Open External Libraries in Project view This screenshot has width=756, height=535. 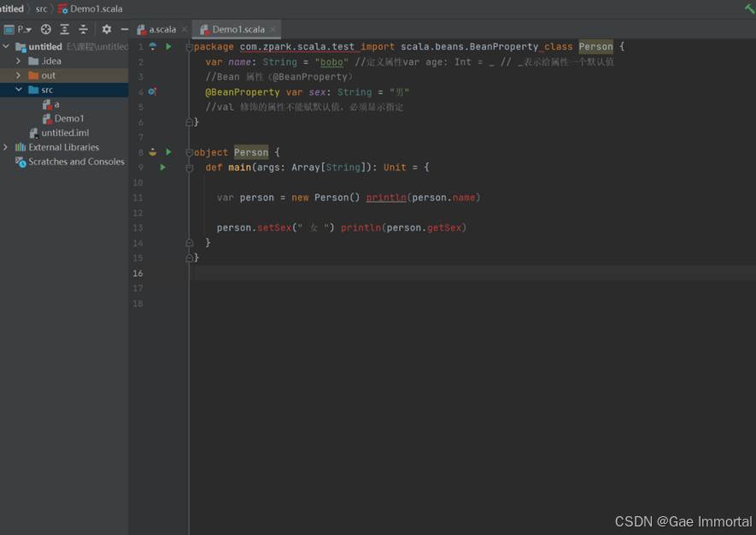[x=63, y=147]
